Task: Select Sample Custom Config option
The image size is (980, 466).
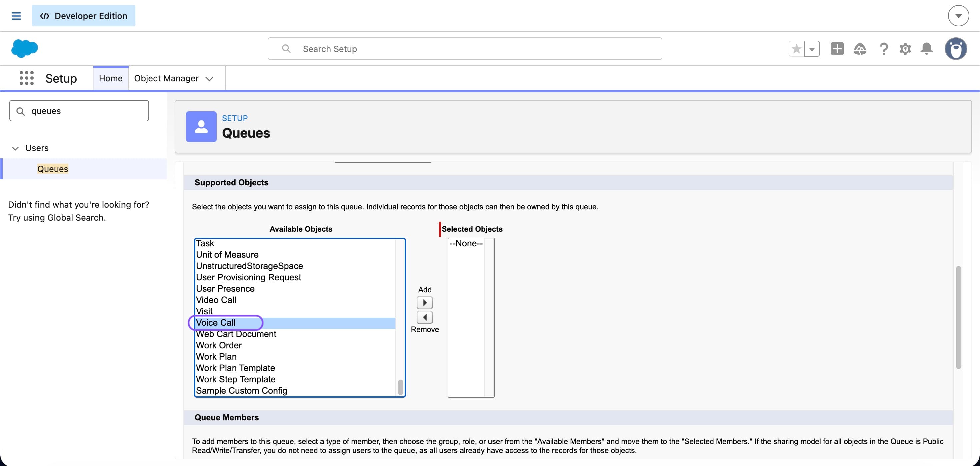Action: point(295,391)
